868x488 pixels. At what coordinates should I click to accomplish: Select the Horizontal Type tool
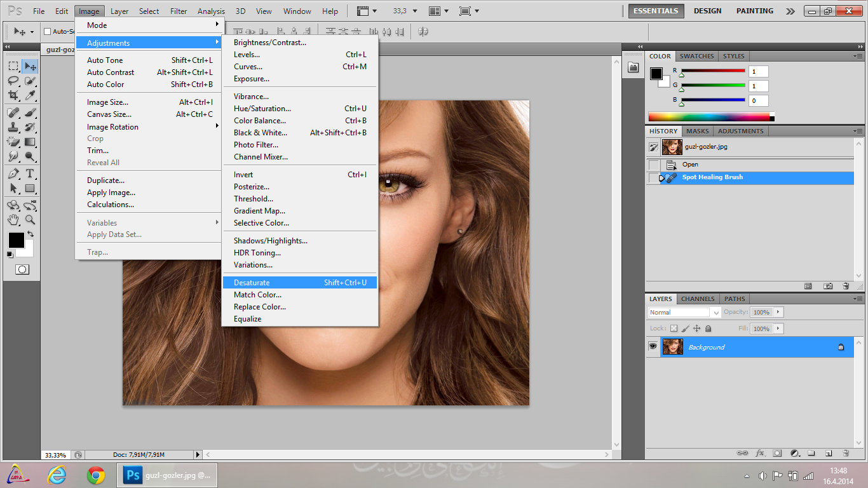click(30, 173)
